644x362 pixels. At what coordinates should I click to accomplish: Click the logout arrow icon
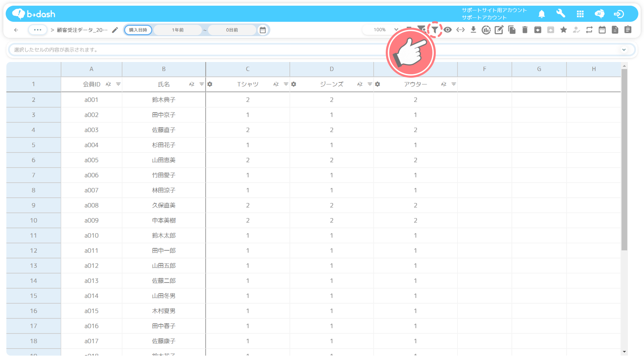(619, 14)
